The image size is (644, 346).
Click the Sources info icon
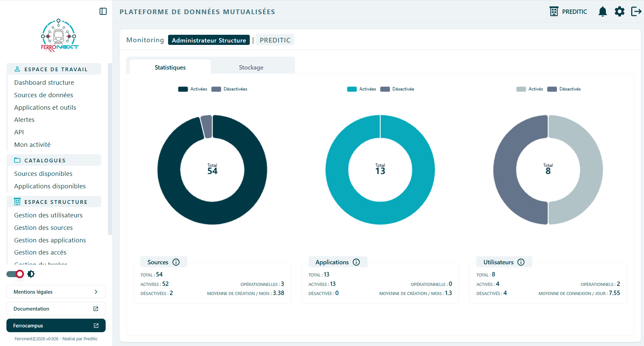coord(176,262)
